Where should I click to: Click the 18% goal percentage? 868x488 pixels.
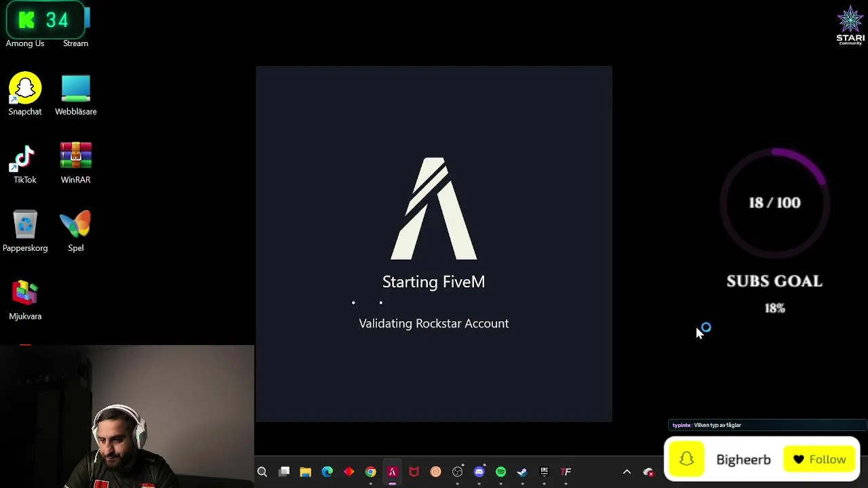coord(774,308)
